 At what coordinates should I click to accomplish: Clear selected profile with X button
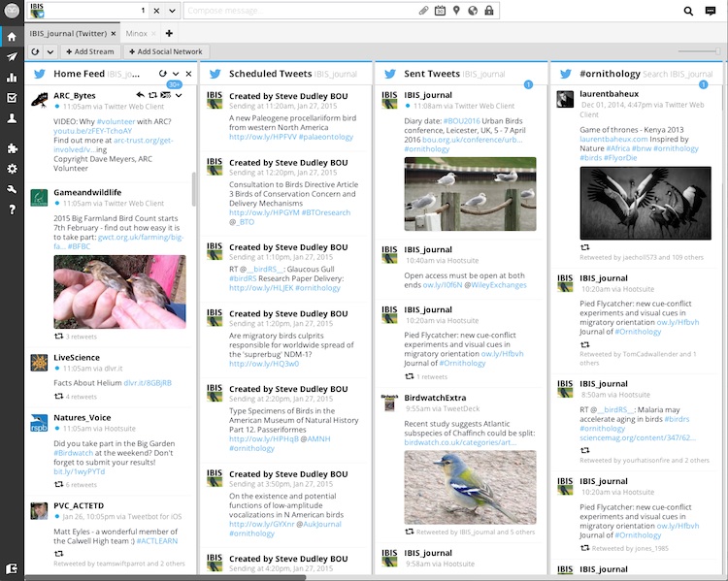pyautogui.click(x=156, y=11)
